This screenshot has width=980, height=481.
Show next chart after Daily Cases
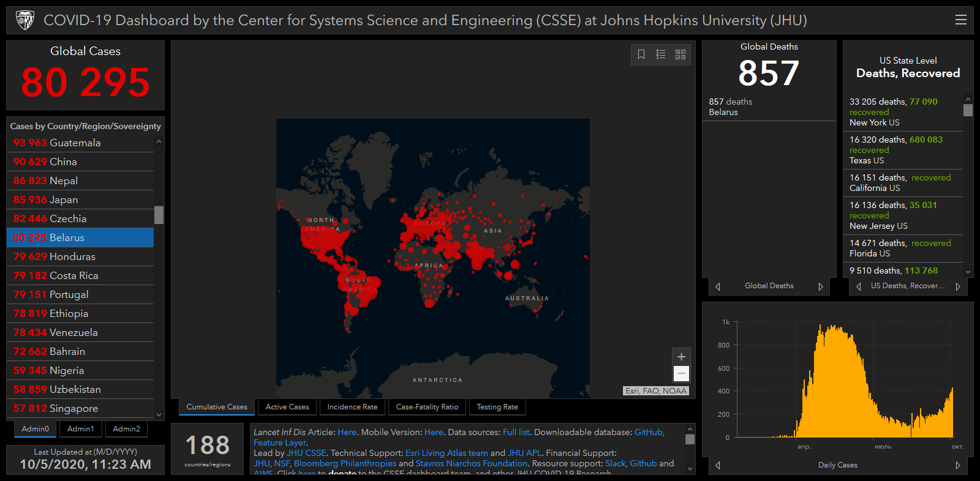point(958,465)
